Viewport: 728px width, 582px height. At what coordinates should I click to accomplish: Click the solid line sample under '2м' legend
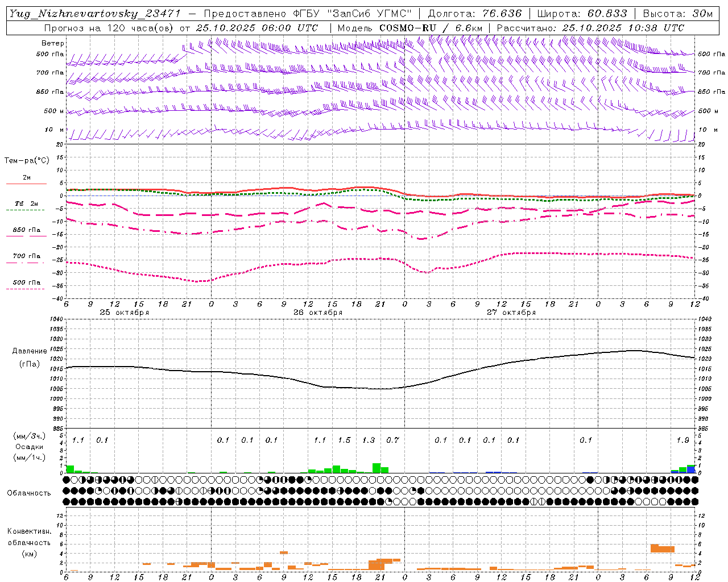(27, 184)
